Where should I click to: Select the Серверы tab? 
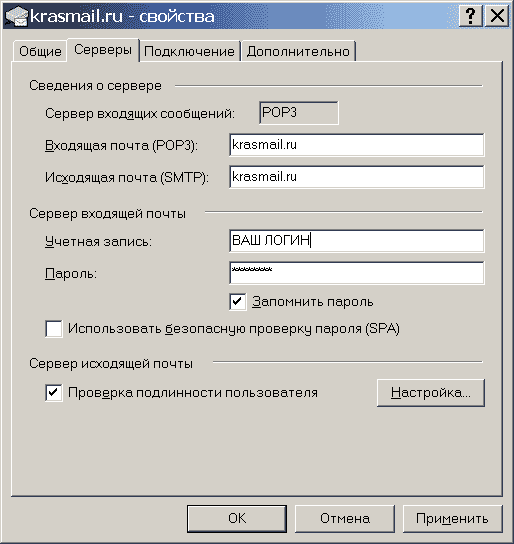pyautogui.click(x=103, y=50)
